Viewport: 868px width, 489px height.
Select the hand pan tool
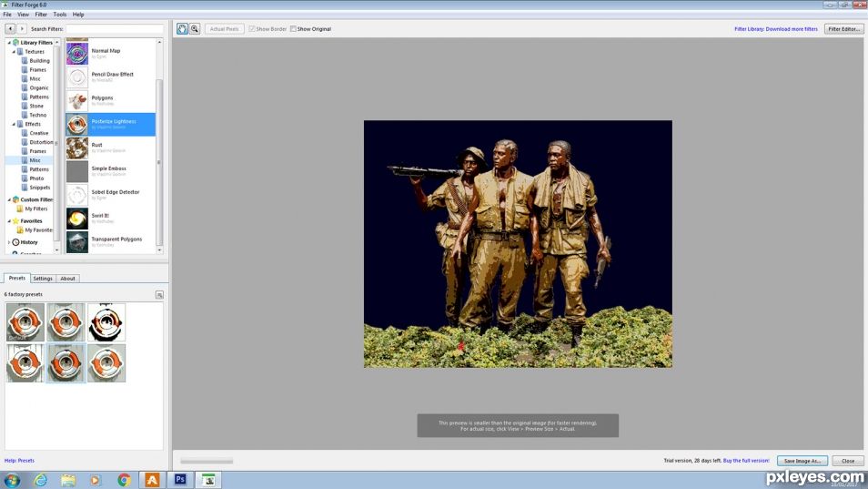coord(182,29)
